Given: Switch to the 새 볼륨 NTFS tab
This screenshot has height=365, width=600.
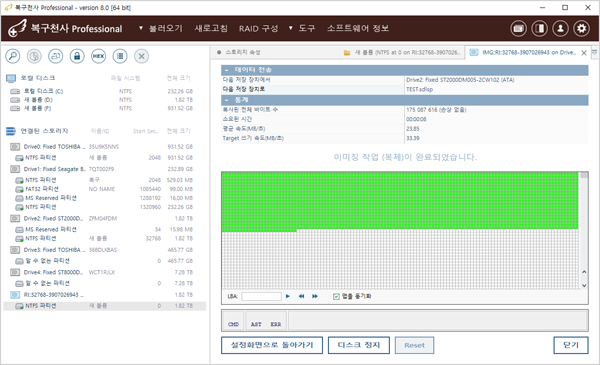Looking at the screenshot, I should pyautogui.click(x=403, y=52).
